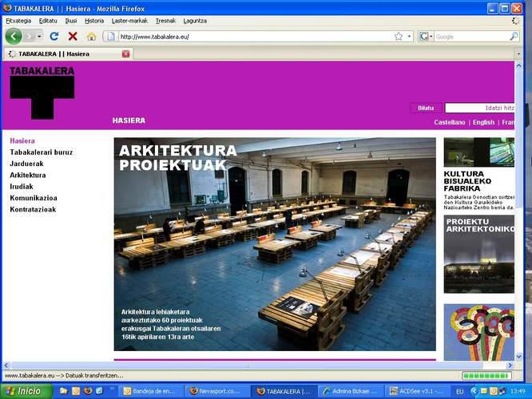This screenshot has width=532, height=399.
Task: Click the folder quick launch icon
Action: coord(63,391)
